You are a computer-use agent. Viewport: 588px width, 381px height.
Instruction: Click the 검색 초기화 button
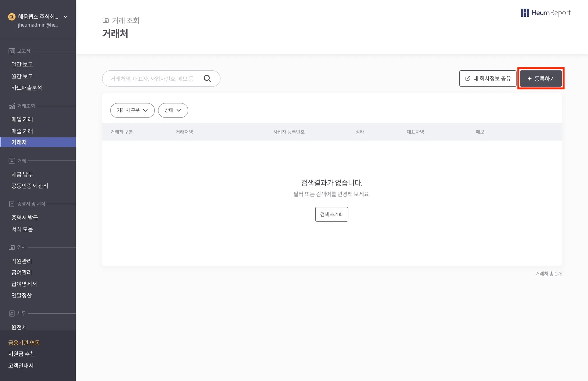(332, 214)
